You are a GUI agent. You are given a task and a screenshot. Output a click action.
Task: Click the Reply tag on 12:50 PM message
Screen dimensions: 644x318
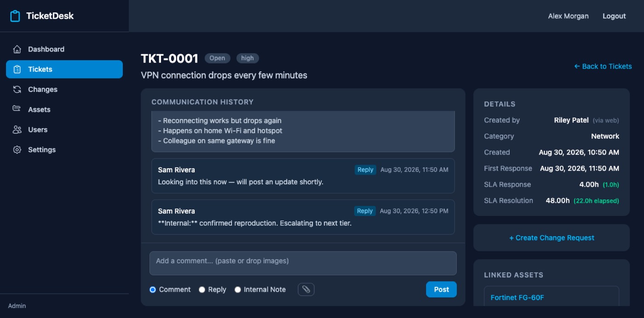click(x=365, y=211)
